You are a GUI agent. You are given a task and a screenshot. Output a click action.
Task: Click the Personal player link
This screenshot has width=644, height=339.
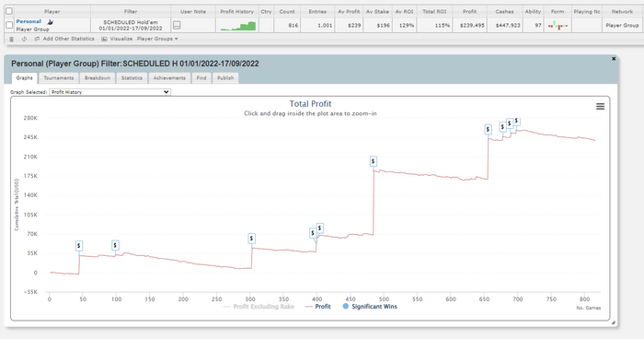point(29,21)
